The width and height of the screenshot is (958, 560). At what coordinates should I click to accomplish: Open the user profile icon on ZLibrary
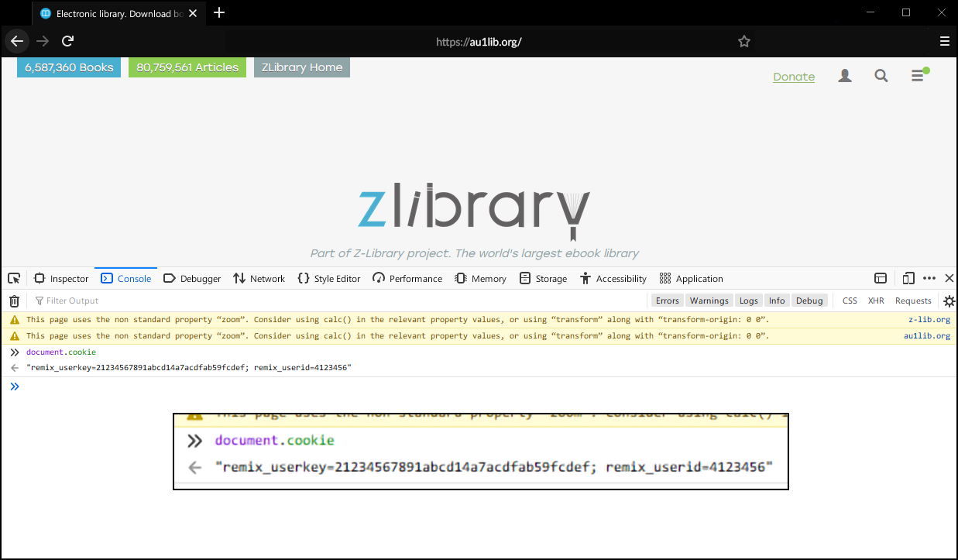click(x=845, y=76)
